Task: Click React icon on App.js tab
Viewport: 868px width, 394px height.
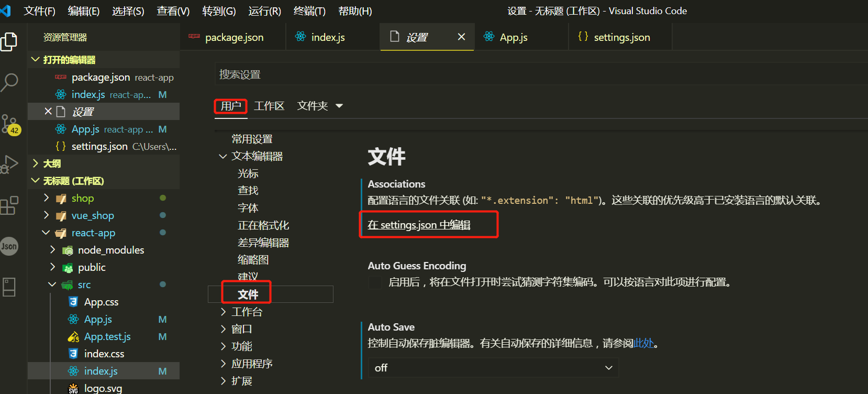Action: [489, 37]
